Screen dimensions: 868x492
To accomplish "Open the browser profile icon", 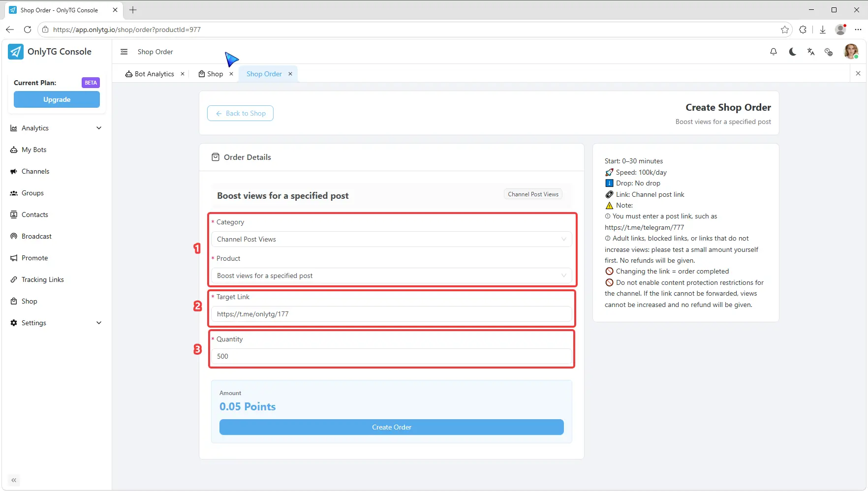I will (x=841, y=30).
